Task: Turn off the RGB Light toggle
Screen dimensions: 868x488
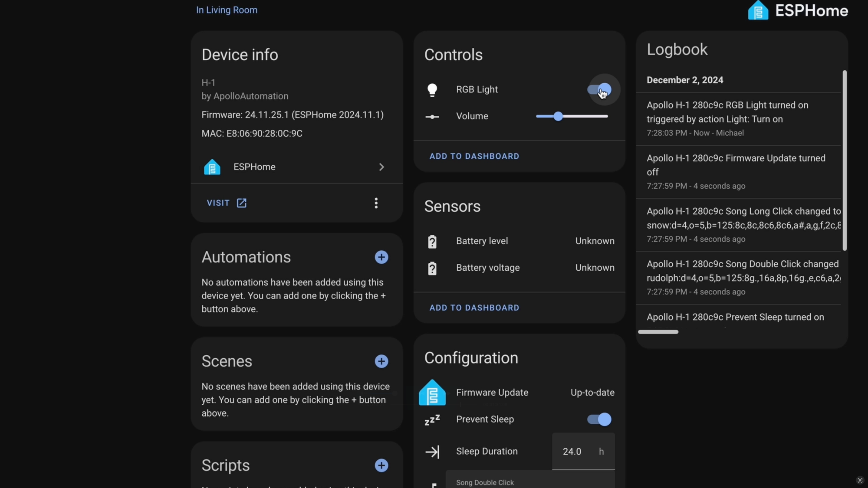Action: tap(599, 90)
